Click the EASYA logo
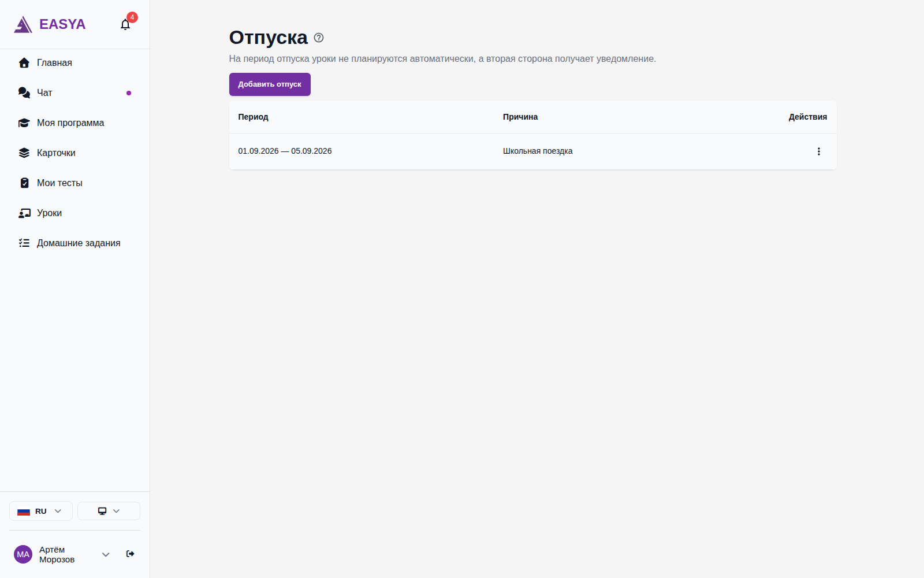 [50, 24]
